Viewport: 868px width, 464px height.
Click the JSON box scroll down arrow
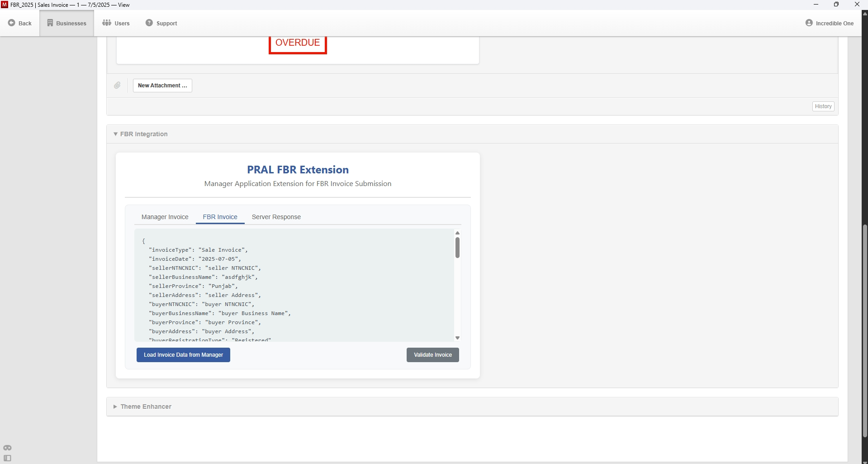(457, 338)
